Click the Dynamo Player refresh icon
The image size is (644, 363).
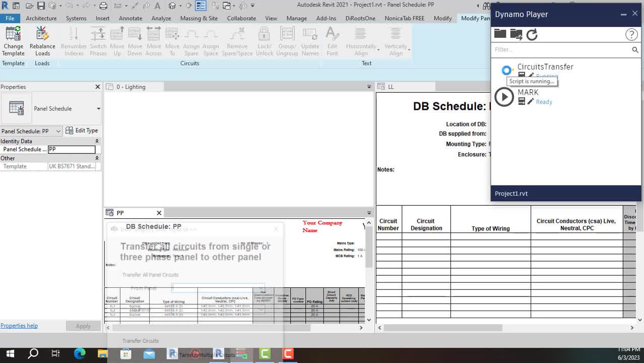tap(532, 34)
